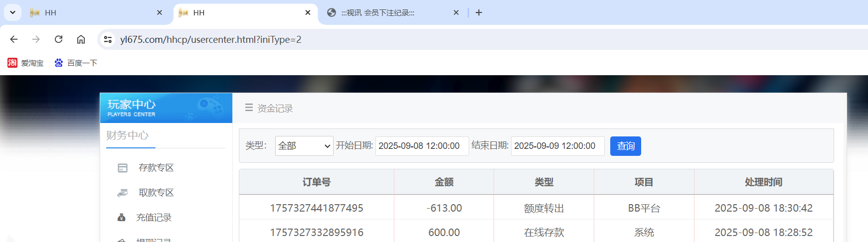The height and width of the screenshot is (242, 868).
Task: Open a new browser tab
Action: tap(479, 12)
